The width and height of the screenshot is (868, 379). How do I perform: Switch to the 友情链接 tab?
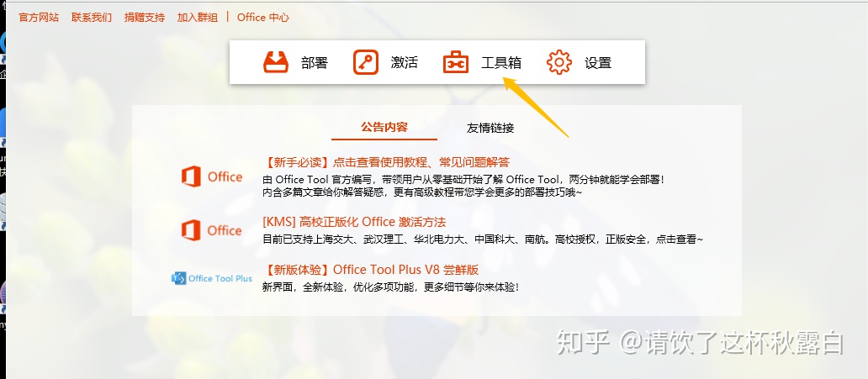click(490, 129)
